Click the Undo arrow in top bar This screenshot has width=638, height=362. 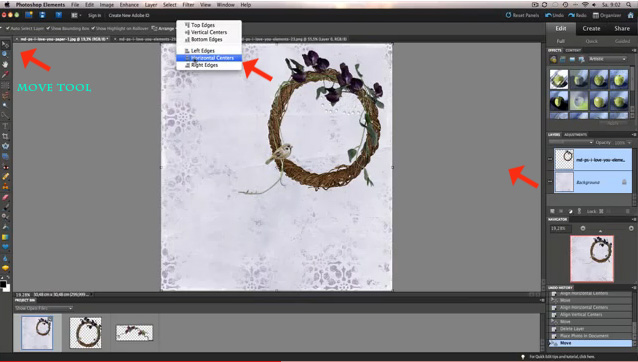554,15
